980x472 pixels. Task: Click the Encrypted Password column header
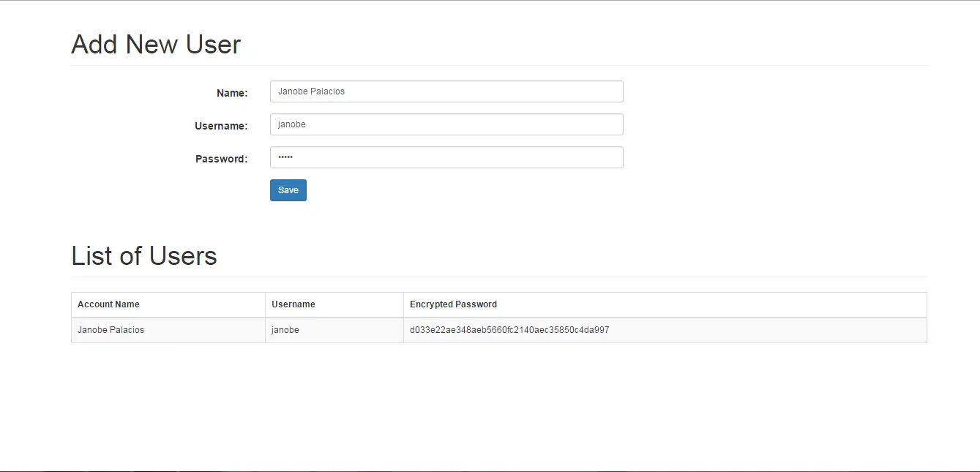pyautogui.click(x=665, y=304)
